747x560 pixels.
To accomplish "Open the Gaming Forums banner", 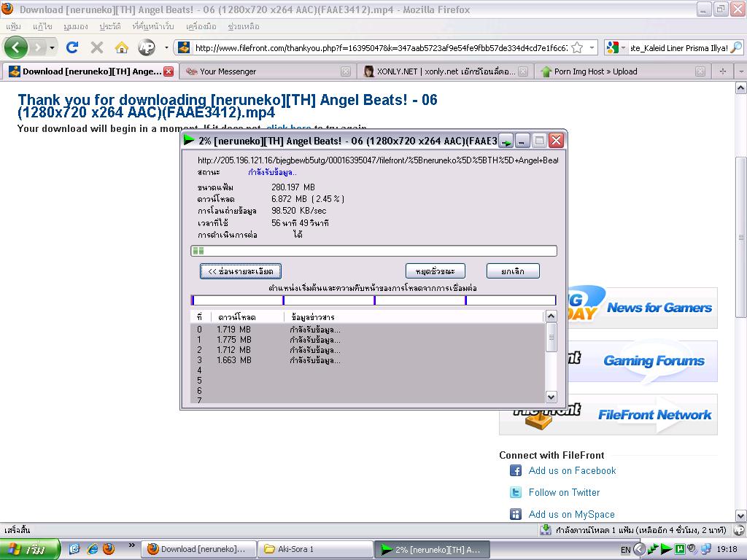I will [x=642, y=361].
